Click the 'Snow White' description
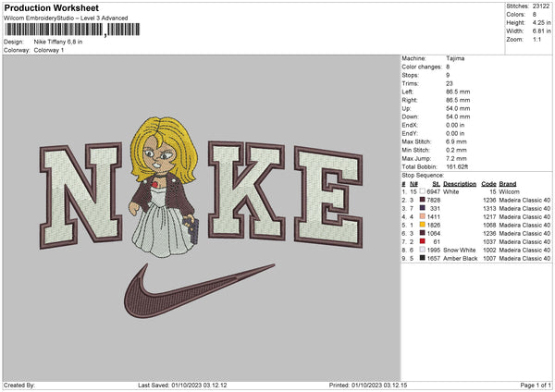This screenshot has width=555, height=392. (x=459, y=251)
